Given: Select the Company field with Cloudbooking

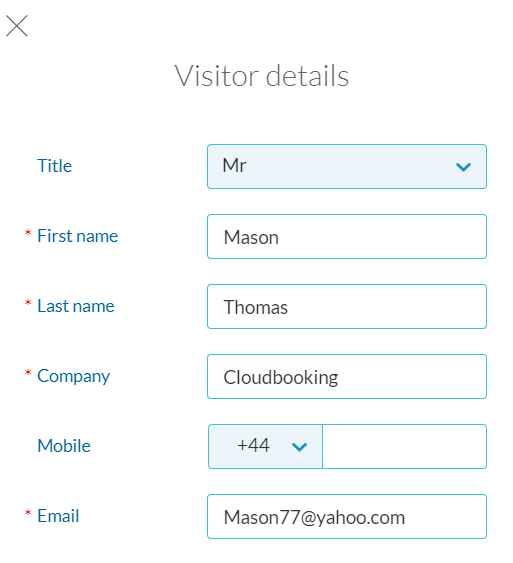Looking at the screenshot, I should click(x=347, y=377).
